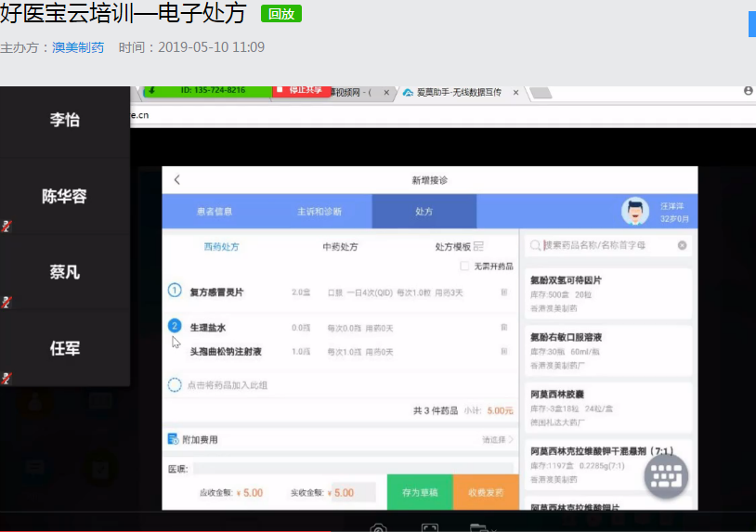Close the 视频网 browser tab
Screen dimensions: 756x532
coord(386,93)
